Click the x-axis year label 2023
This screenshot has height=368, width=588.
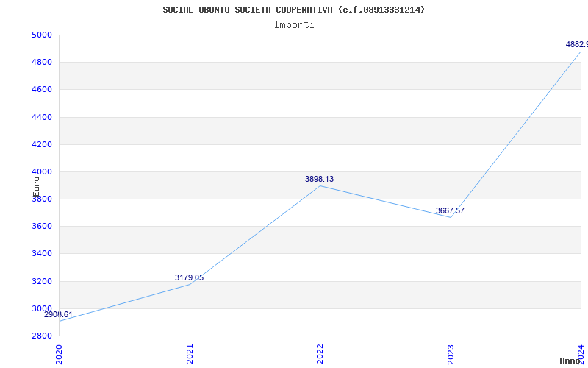click(x=451, y=354)
